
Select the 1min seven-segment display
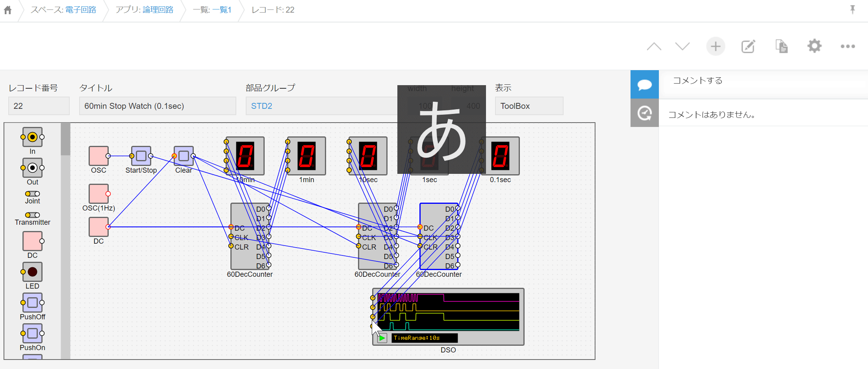(306, 156)
